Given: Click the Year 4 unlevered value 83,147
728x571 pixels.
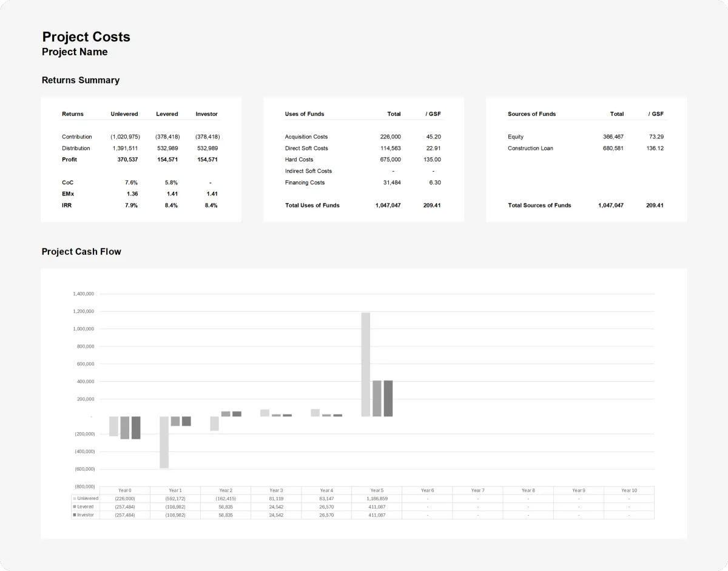Looking at the screenshot, I should (326, 498).
